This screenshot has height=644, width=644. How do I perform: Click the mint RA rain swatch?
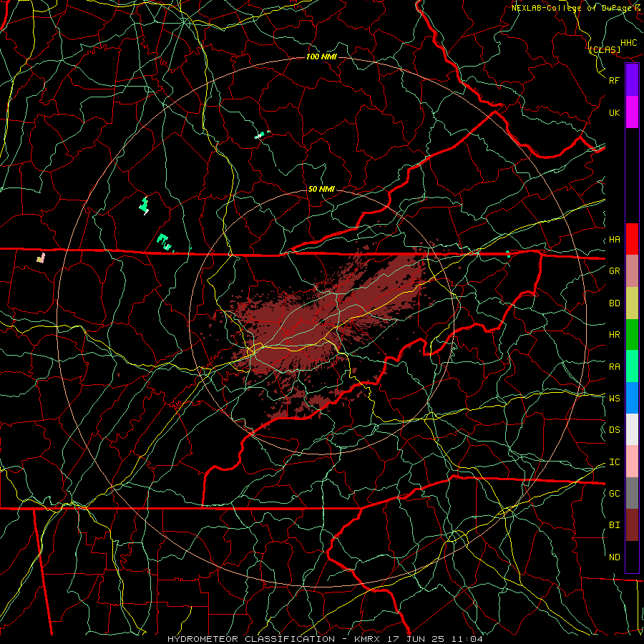(632, 366)
